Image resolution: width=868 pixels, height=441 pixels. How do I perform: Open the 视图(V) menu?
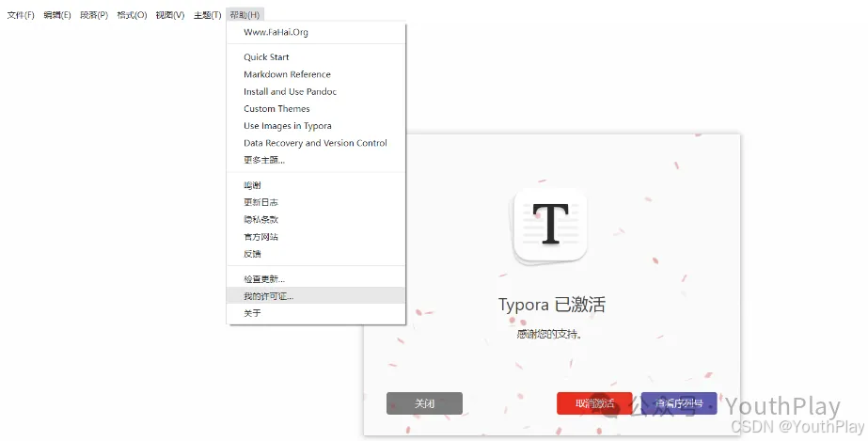click(170, 15)
